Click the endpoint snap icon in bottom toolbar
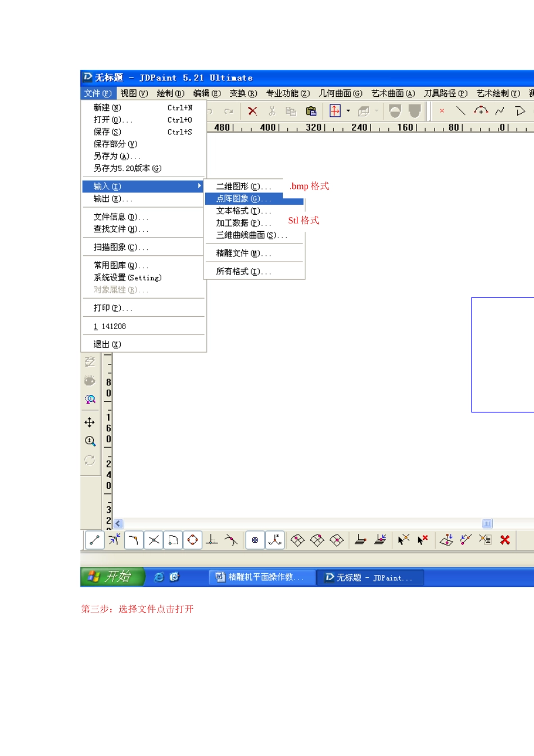 tap(94, 540)
